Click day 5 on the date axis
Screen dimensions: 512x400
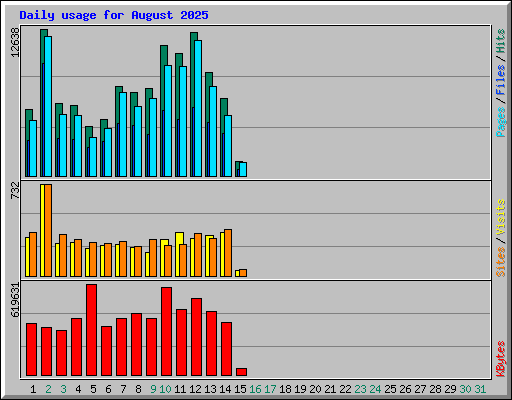click(93, 389)
